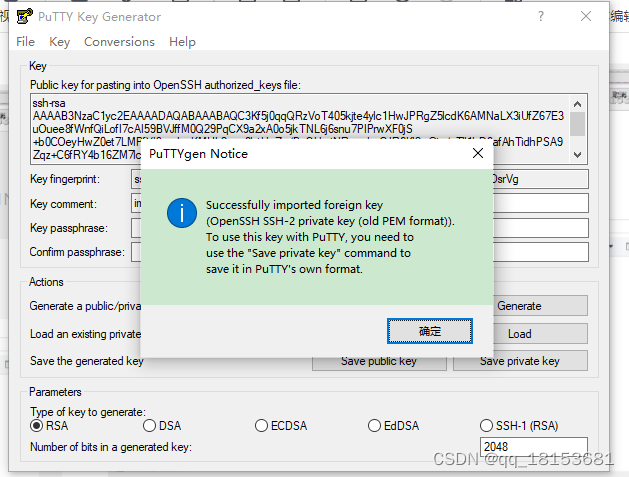Open the Conversions menu

click(119, 42)
